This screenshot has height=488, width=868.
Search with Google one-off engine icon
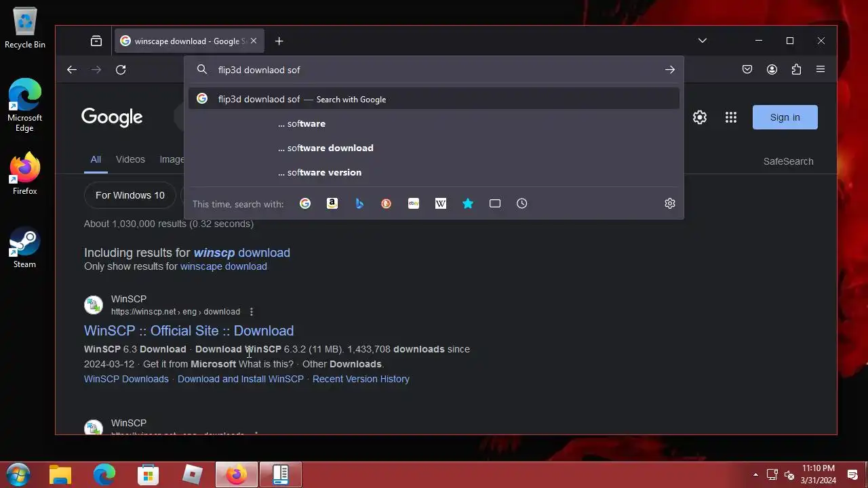(x=305, y=203)
